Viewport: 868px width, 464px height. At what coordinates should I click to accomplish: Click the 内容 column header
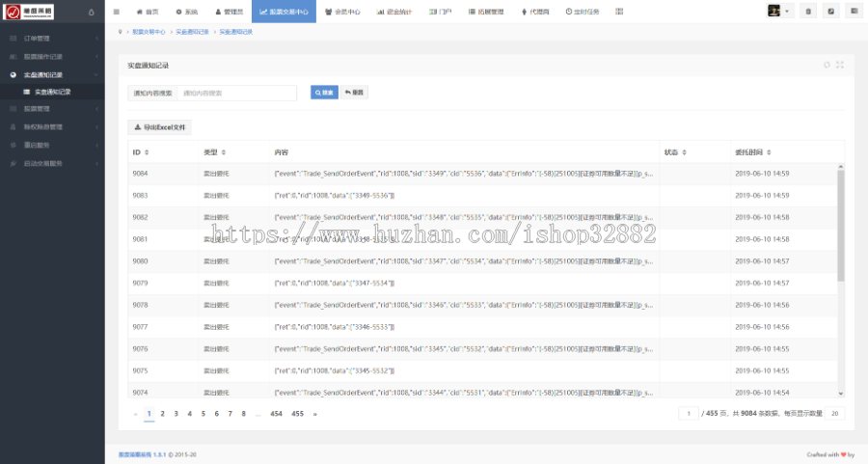282,152
